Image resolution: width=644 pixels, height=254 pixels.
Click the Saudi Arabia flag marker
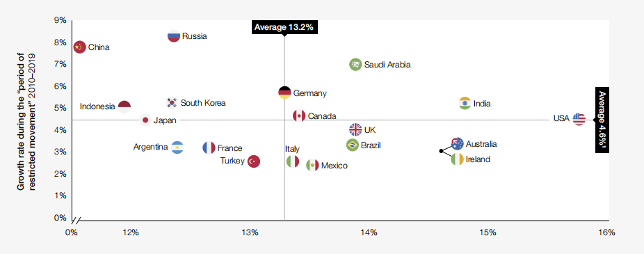355,65
